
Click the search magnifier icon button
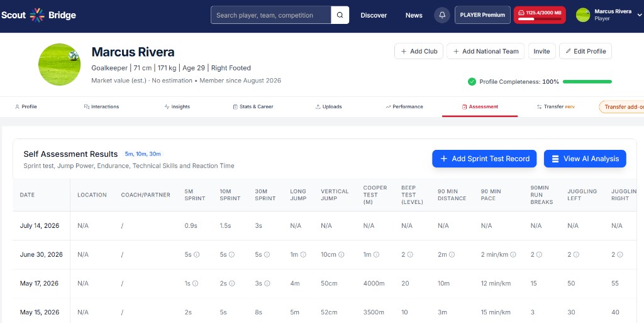point(340,15)
